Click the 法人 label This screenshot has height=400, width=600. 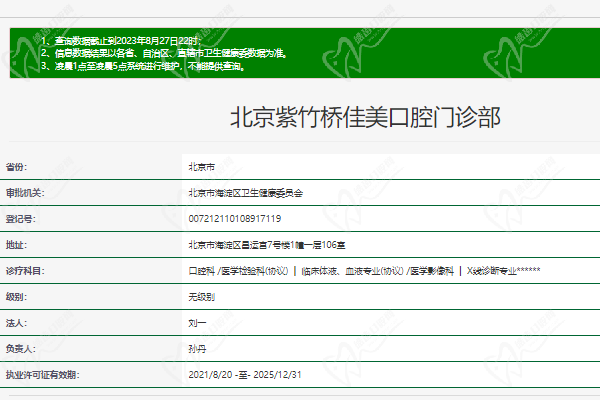16,323
